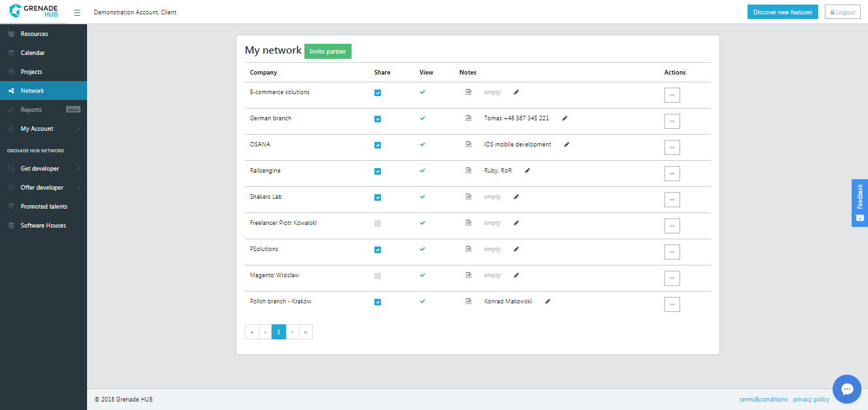
Task: Open actions menu for Magento Wroclaw
Action: [672, 279]
